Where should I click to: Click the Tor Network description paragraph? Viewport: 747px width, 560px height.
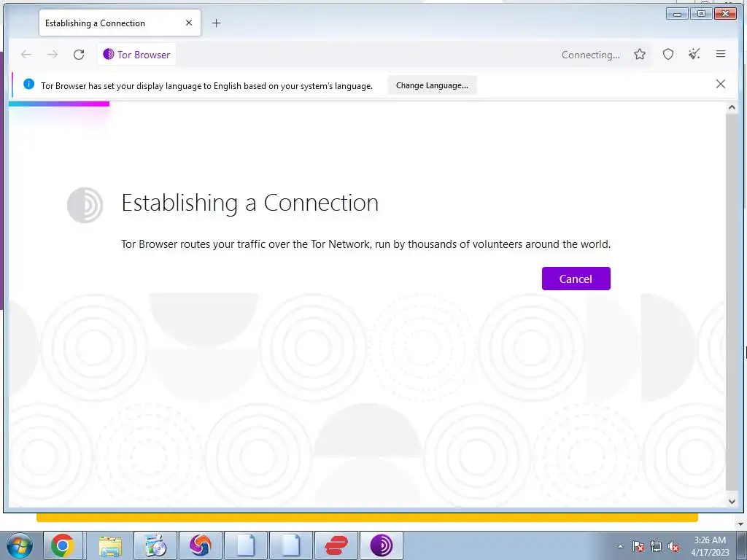(366, 244)
